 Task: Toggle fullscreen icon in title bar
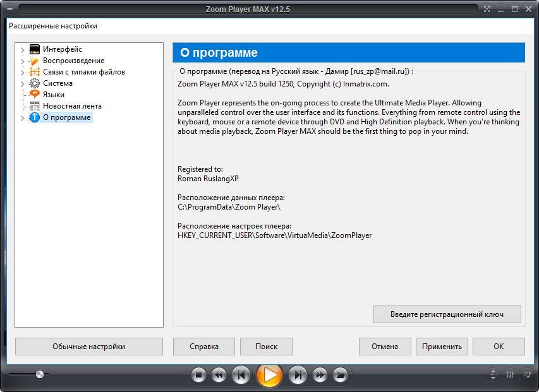[487, 9]
